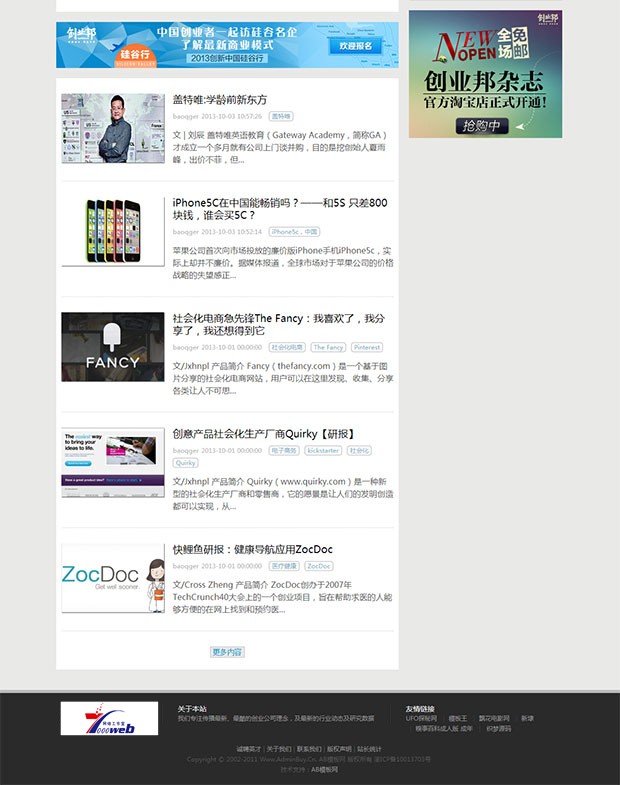
Task: Click the 更多内容 load more button
Action: click(x=227, y=652)
